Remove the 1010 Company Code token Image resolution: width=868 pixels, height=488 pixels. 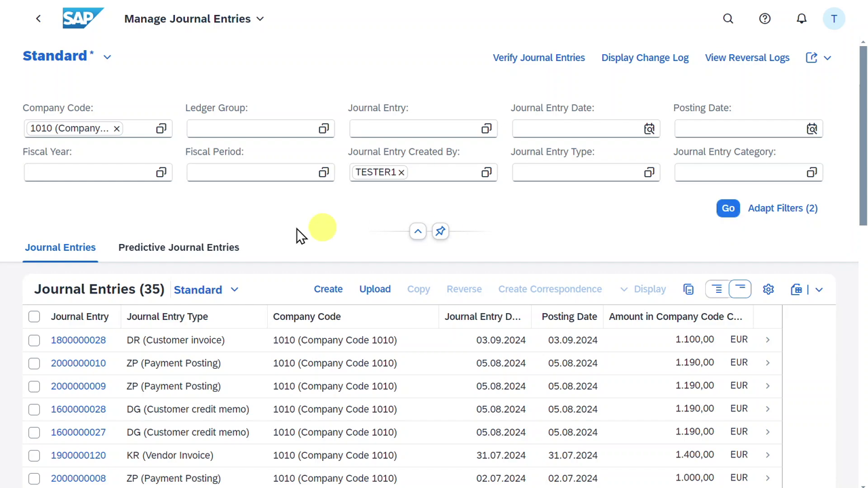[117, 129]
